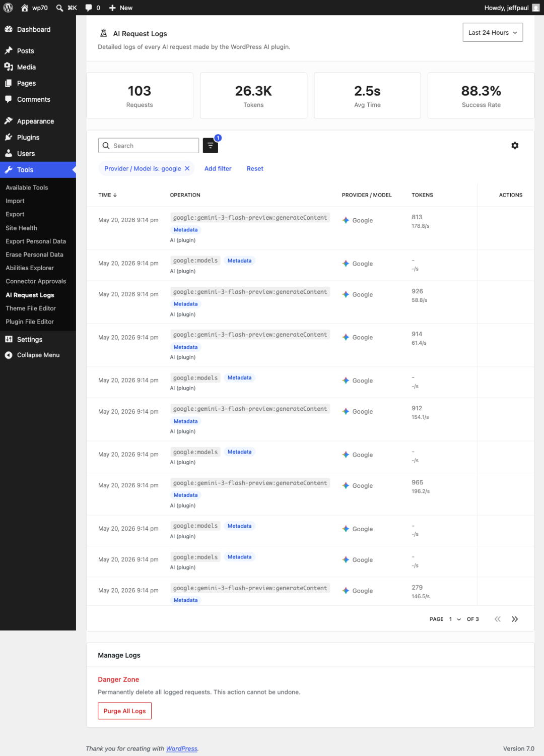Open the Last 24 Hours dropdown
The image size is (544, 756).
(493, 32)
